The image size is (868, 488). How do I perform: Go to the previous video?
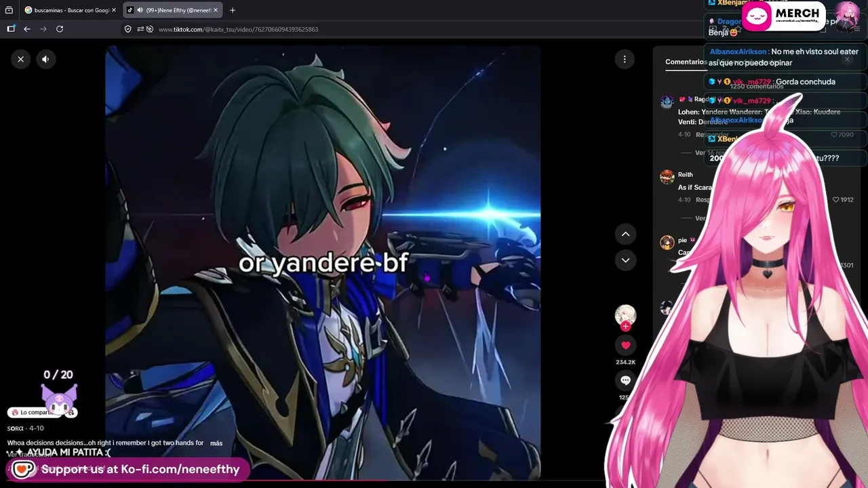pyautogui.click(x=625, y=234)
